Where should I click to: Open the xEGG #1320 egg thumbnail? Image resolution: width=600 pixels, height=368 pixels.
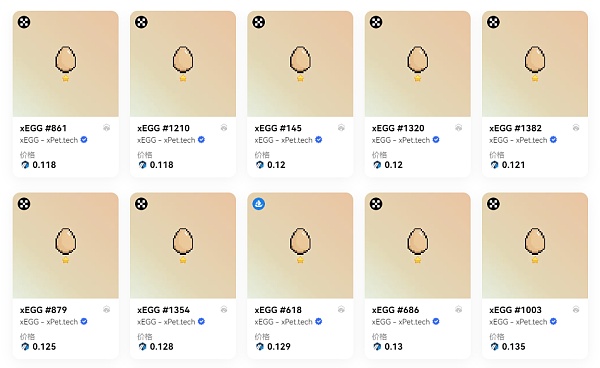point(417,64)
